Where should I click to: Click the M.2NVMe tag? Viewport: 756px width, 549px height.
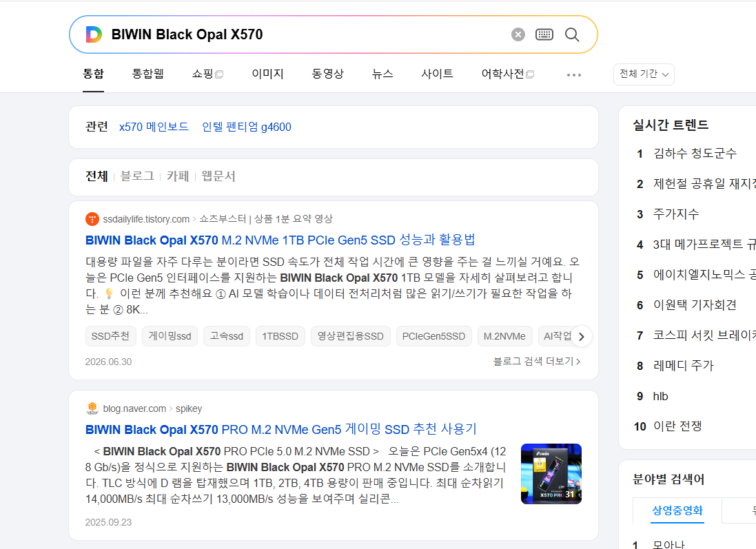point(504,336)
